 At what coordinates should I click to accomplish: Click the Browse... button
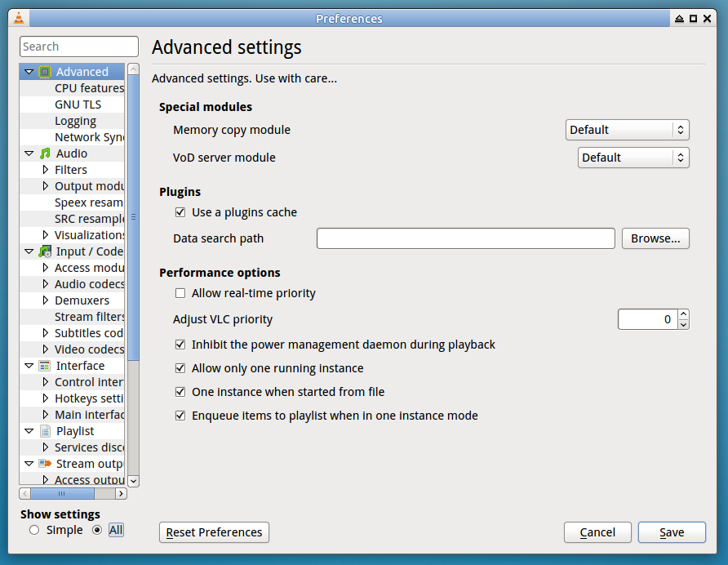tap(655, 238)
